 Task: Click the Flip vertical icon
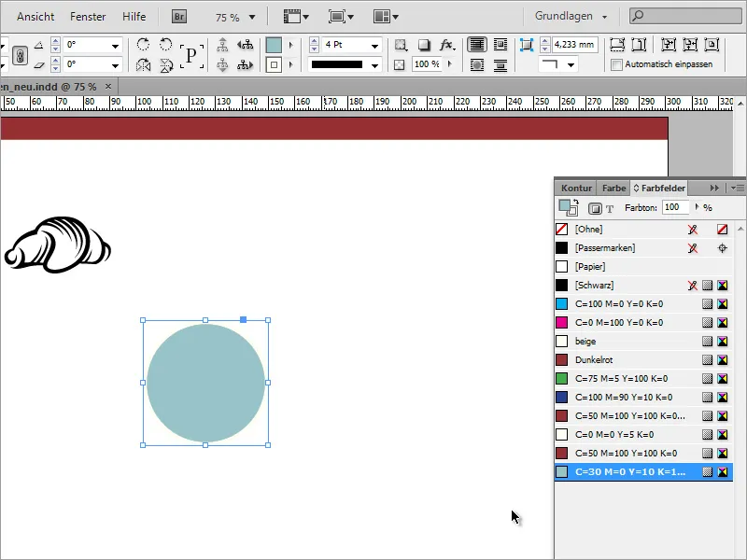[166, 64]
